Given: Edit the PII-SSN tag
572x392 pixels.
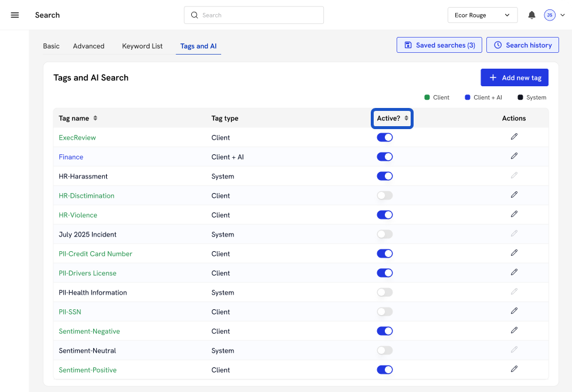Looking at the screenshot, I should [514, 311].
